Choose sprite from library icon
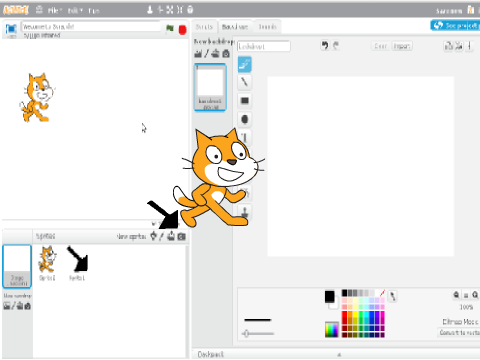This screenshot has width=480, height=360. coord(153,236)
